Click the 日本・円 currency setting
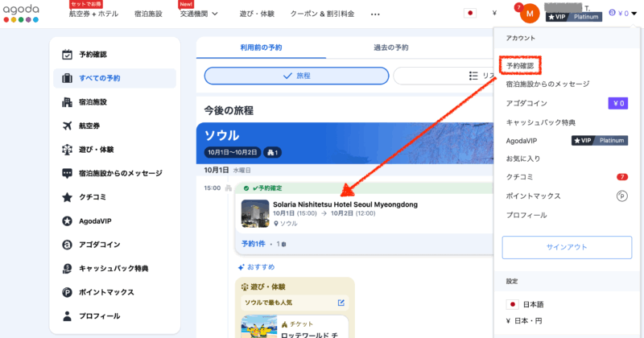Screen dimensions: 644x338 524,321
